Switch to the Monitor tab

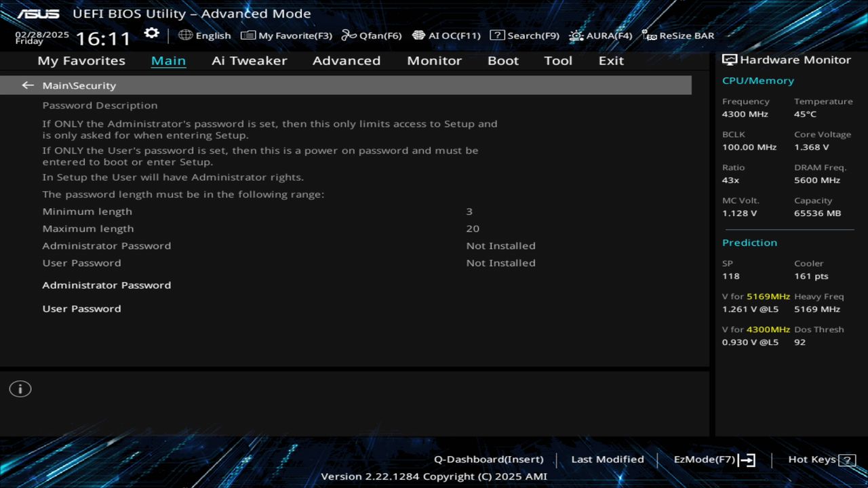pyautogui.click(x=434, y=60)
